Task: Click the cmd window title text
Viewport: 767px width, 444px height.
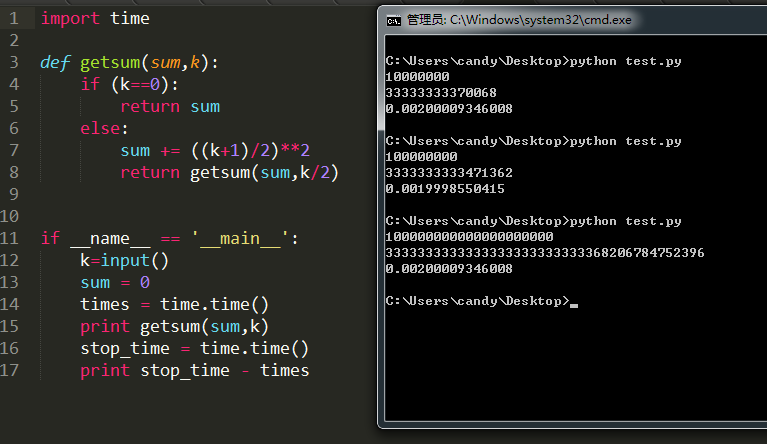Action: coord(519,20)
